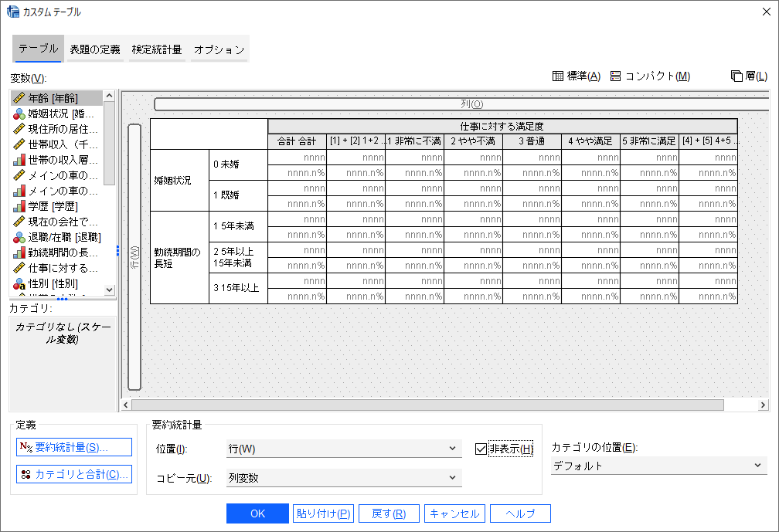This screenshot has width=779, height=532.
Task: Select the 年齢 scale variable icon
Action: point(19,98)
